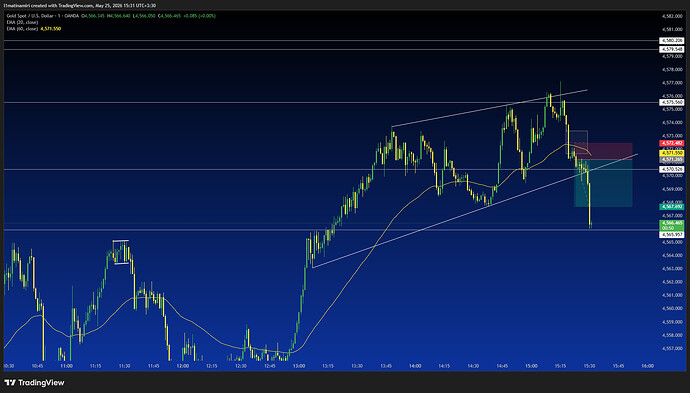Click the yellow 4,571.550 label on the price axis
Image resolution: width=690 pixels, height=393 pixels.
point(672,153)
